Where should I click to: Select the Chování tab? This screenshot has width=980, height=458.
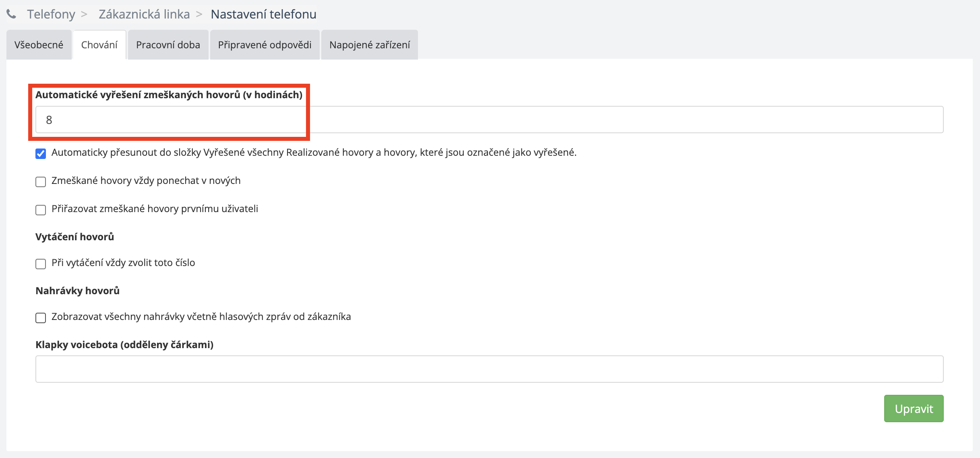[99, 45]
